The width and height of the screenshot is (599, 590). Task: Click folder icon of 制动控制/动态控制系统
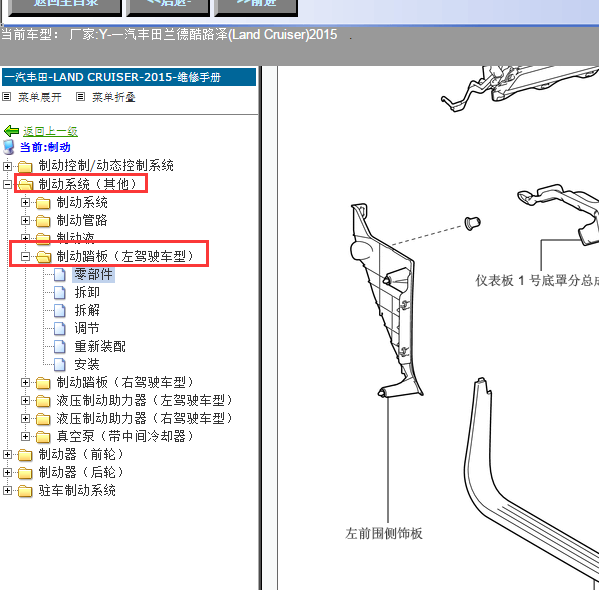point(25,166)
